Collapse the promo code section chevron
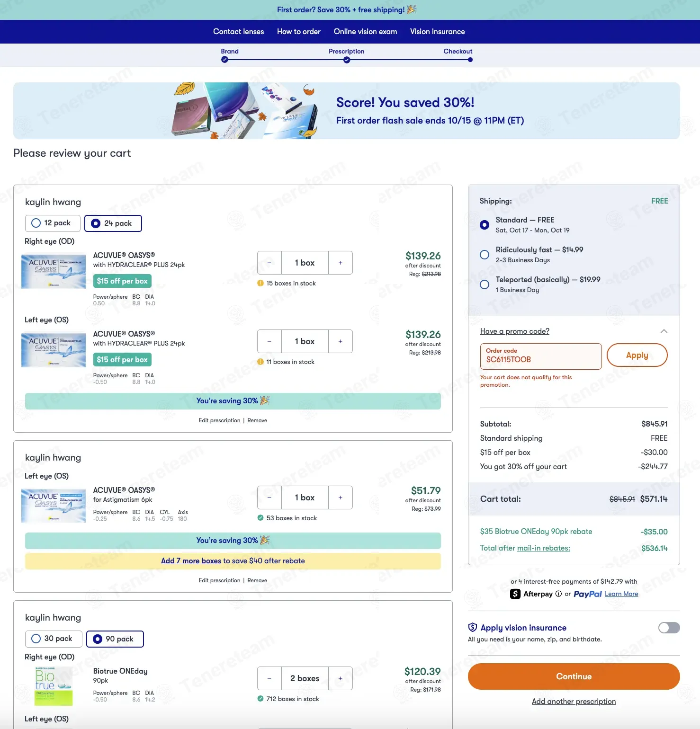 coord(664,331)
